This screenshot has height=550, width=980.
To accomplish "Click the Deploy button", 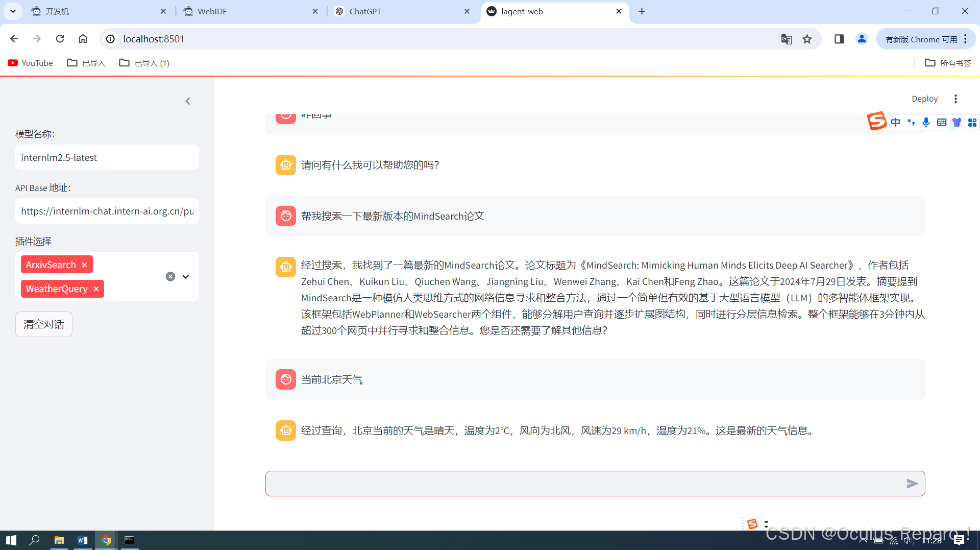I will [x=924, y=99].
